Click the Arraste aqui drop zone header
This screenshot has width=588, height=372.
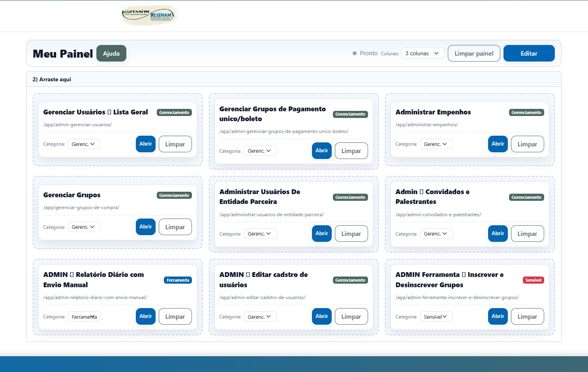[52, 79]
